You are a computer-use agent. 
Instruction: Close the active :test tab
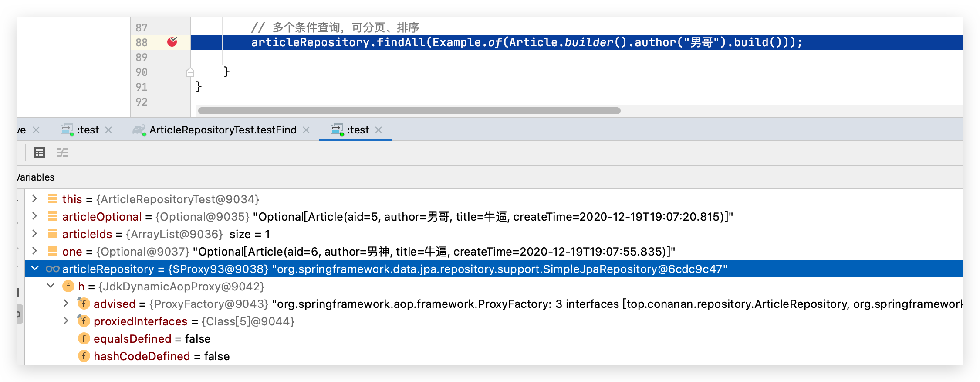(x=378, y=130)
